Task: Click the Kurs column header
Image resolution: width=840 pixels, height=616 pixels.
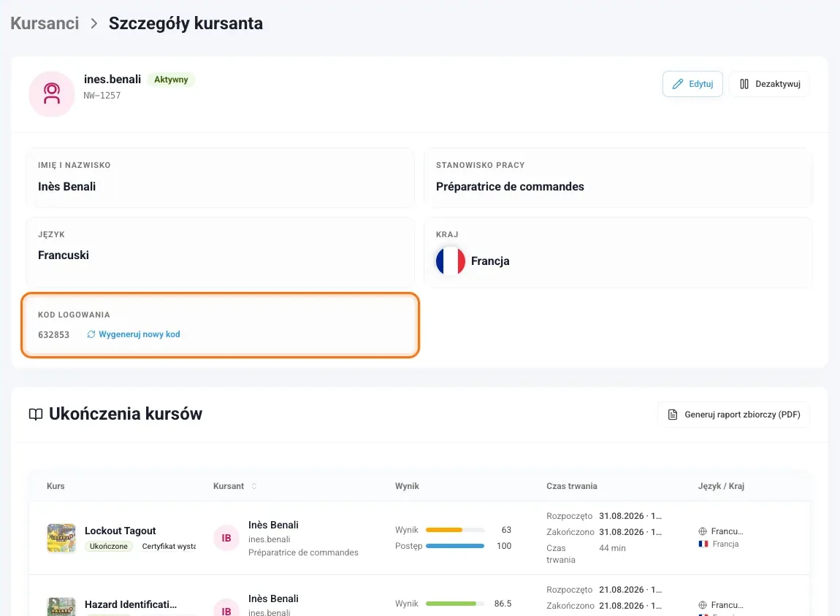Action: pyautogui.click(x=56, y=486)
